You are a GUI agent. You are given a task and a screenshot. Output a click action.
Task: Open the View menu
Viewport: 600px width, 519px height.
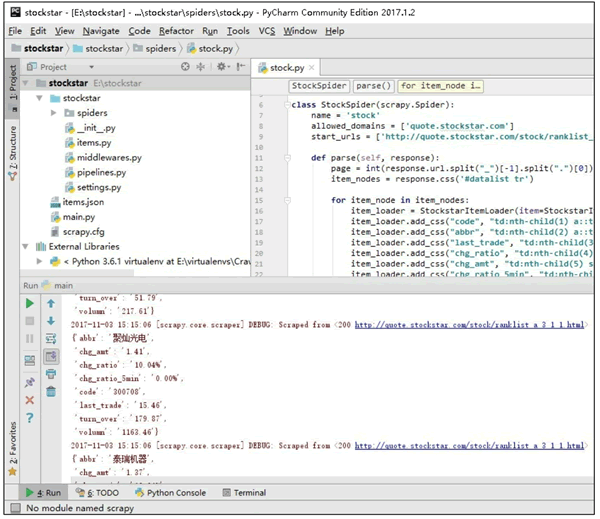pos(64,31)
